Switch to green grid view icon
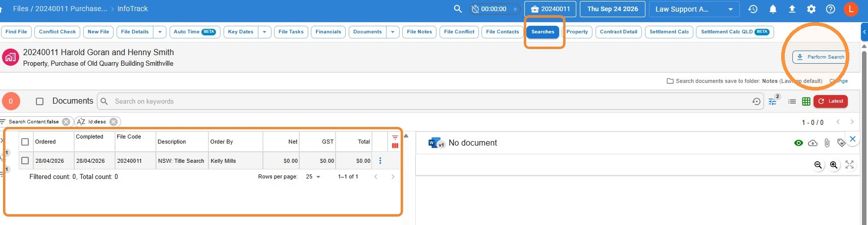 click(806, 102)
